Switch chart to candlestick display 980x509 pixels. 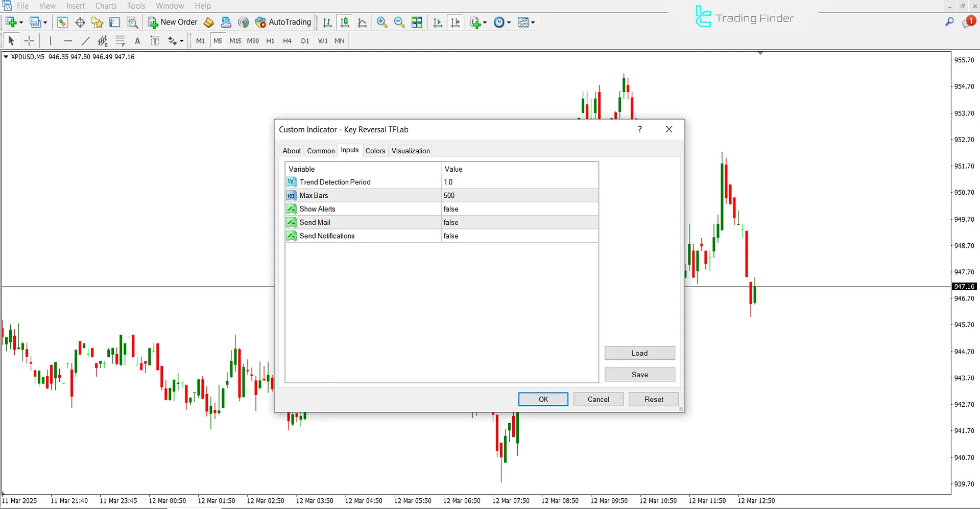pyautogui.click(x=345, y=22)
